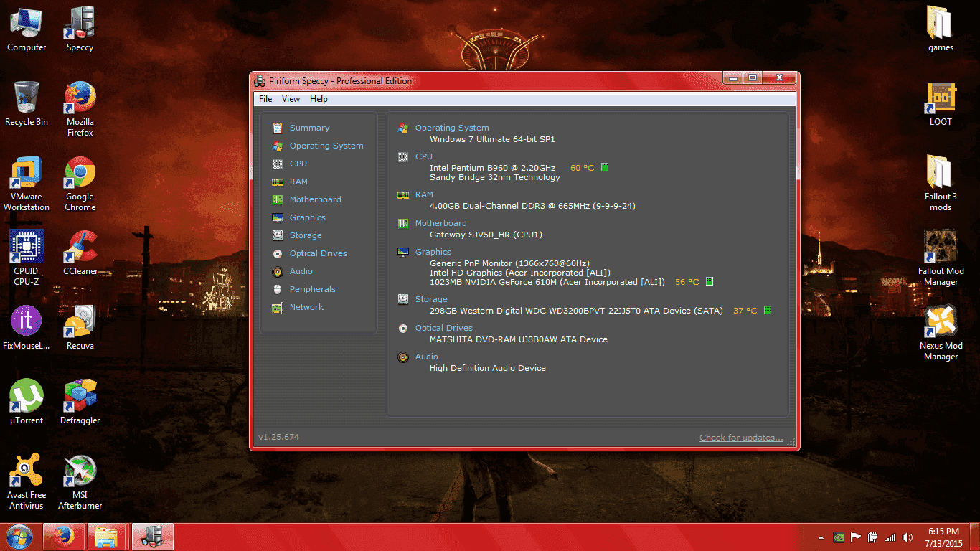Click the Sandy Bridge 32nm Technology text
Screen dimensions: 980x551
tap(495, 177)
